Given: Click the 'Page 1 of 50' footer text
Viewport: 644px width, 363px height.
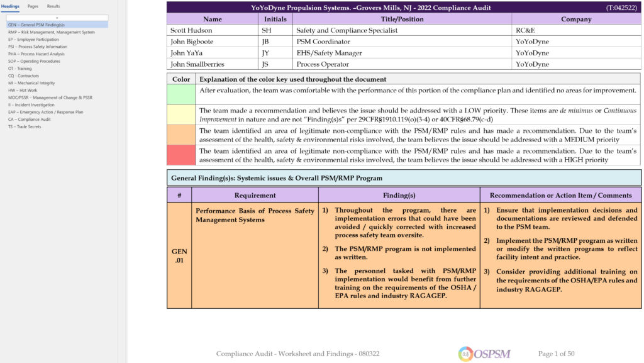Looking at the screenshot, I should coord(556,354).
